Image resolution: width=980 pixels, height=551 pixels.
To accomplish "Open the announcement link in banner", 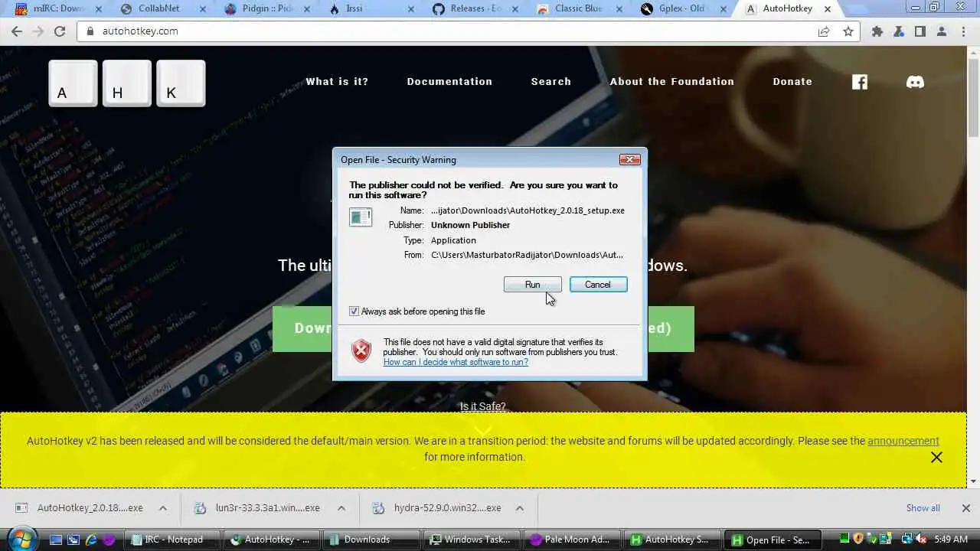I will (903, 441).
